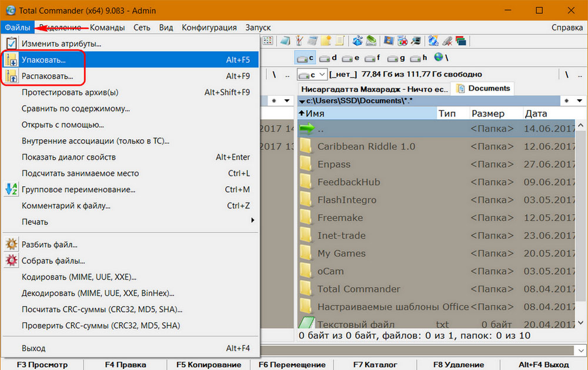Screen dimensions: 588x370
Task: Click the green arrow parent directory entry
Action: click(x=307, y=129)
